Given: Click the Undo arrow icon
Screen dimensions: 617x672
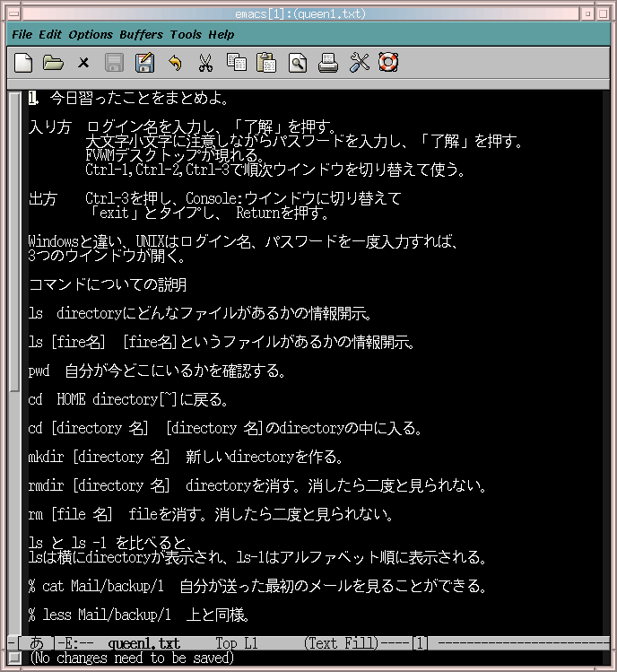Looking at the screenshot, I should point(175,63).
